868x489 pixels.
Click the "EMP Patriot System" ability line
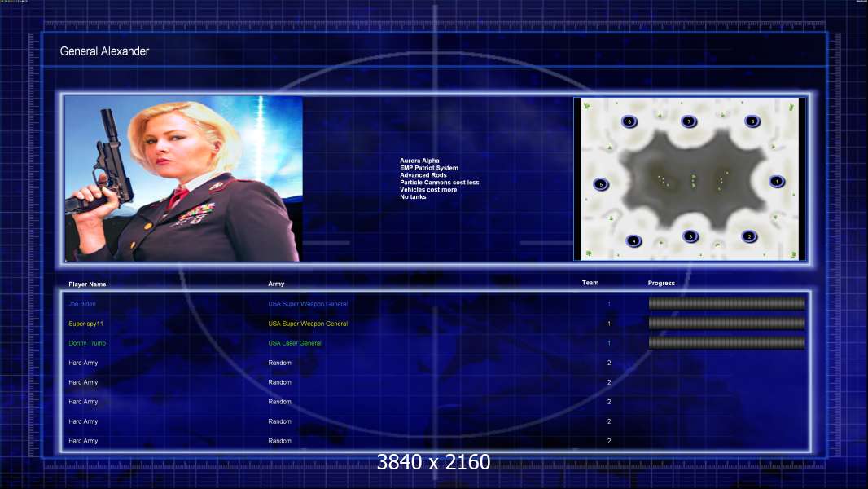tap(429, 168)
